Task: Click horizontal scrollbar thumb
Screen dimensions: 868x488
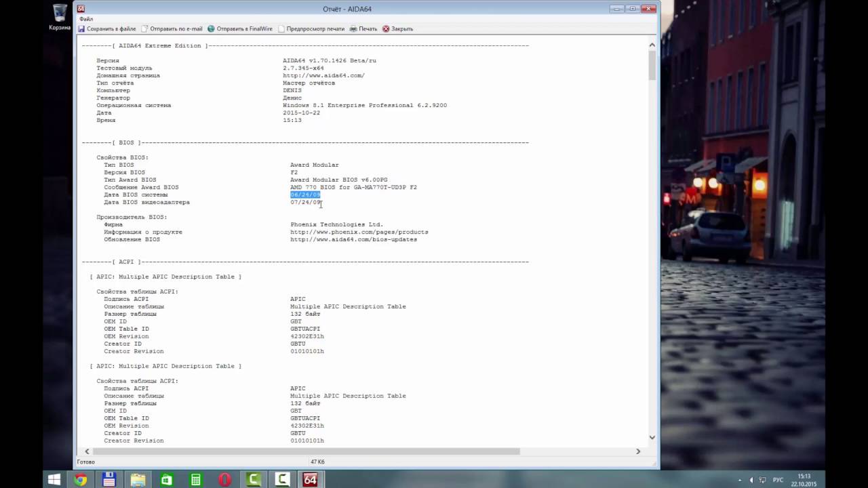Action: 307,451
